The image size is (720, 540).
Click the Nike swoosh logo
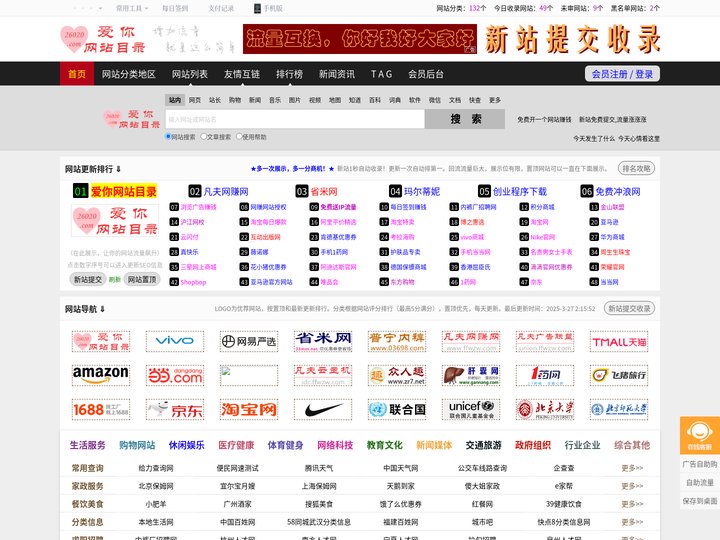point(322,409)
